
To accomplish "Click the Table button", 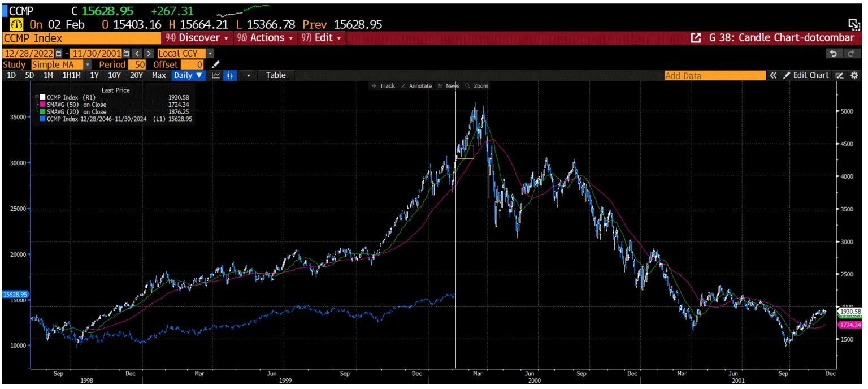I will [275, 75].
